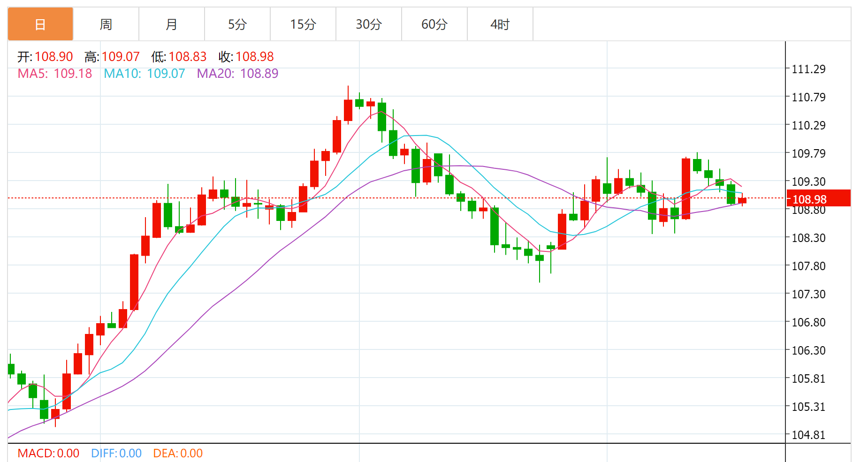The width and height of the screenshot is (868, 462).
Task: Click the 105.31 price axis label
Action: pos(808,407)
